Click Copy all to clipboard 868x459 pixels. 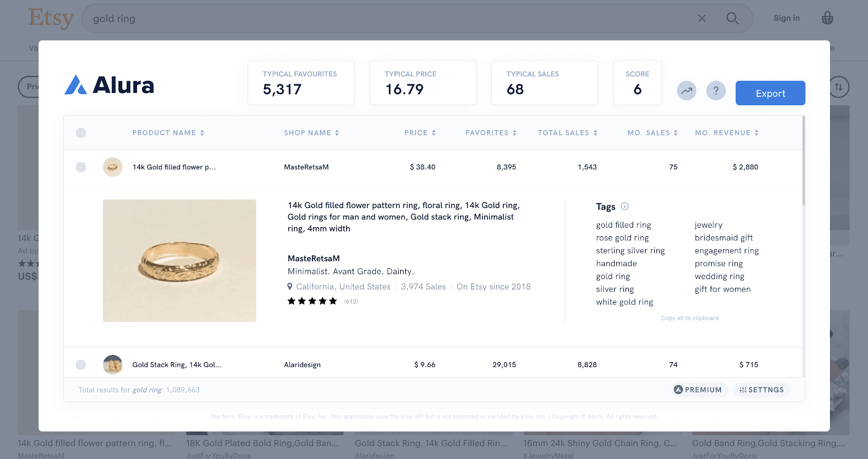(690, 318)
